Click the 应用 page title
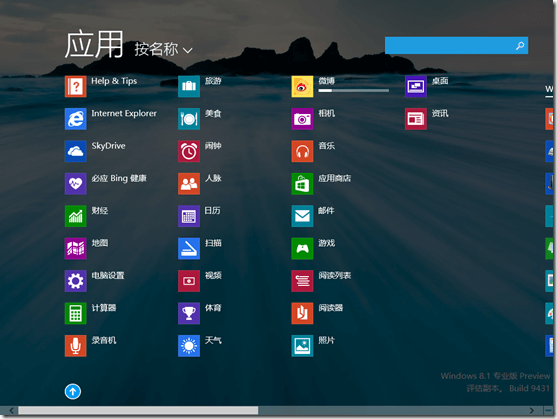Screen dimensions: 557x419 pos(94,44)
